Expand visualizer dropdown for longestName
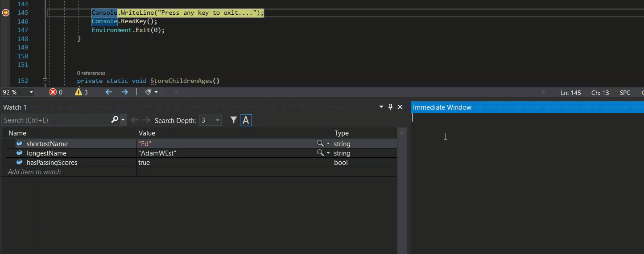This screenshot has height=254, width=644. 328,153
